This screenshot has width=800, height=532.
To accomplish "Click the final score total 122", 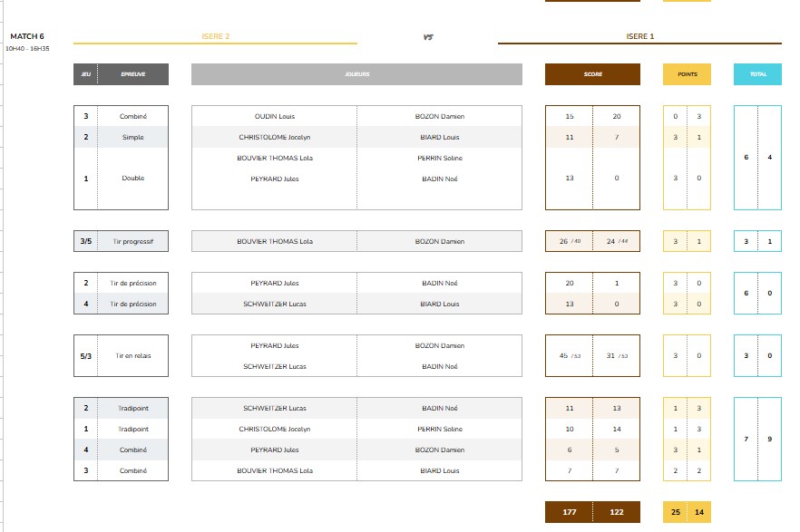I will pos(617,512).
